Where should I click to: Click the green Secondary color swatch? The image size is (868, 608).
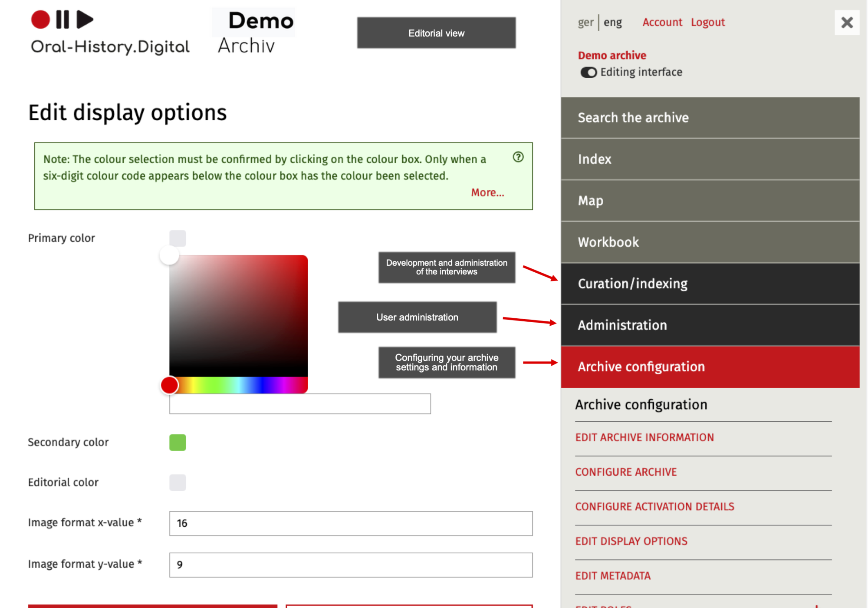coord(178,443)
